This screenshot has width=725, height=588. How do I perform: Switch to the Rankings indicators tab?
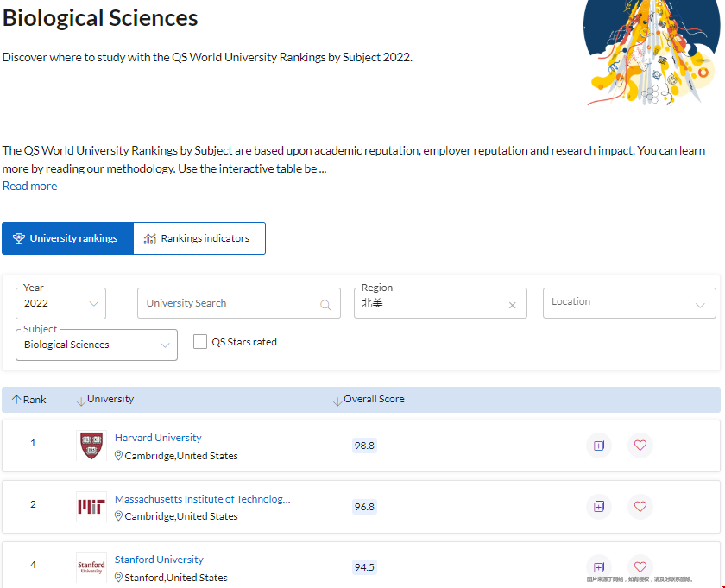[199, 238]
